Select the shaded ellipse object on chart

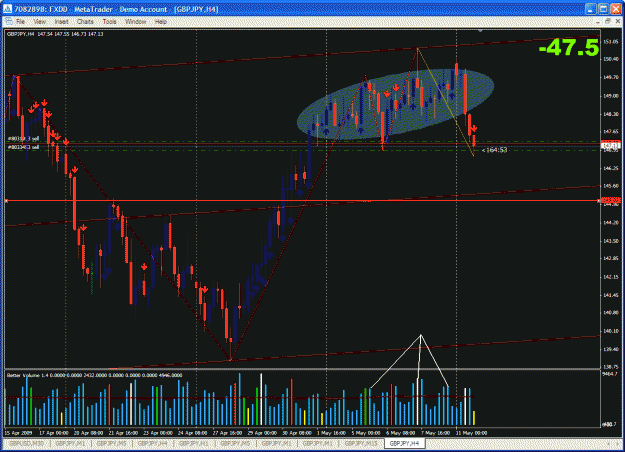click(x=395, y=104)
